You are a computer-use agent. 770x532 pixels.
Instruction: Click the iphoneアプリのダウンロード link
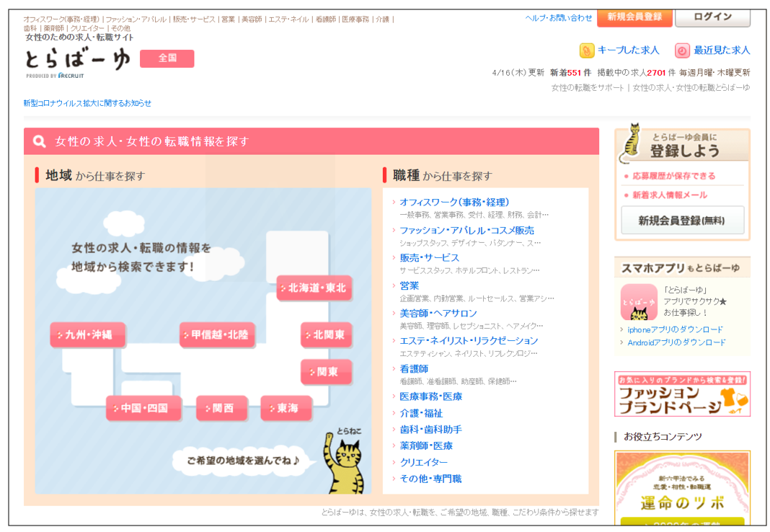[675, 329]
